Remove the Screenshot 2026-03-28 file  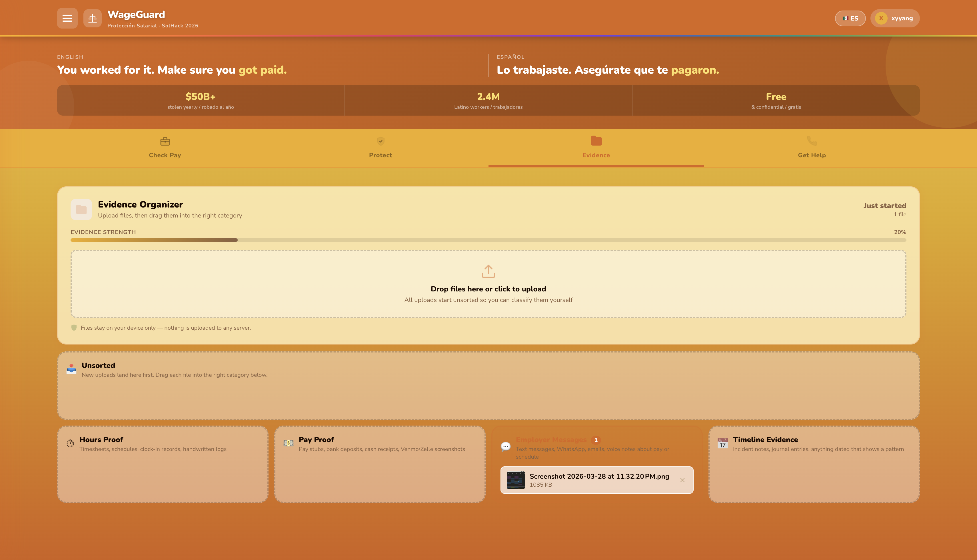[x=682, y=480]
